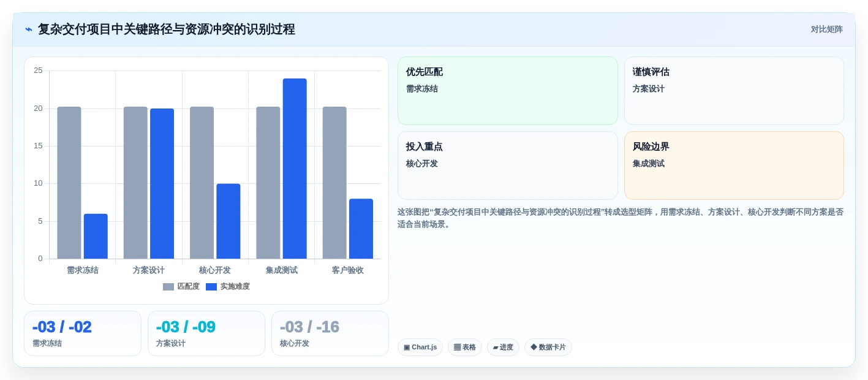868x380 pixels.
Task: Click the 进度 tag chip
Action: click(503, 348)
